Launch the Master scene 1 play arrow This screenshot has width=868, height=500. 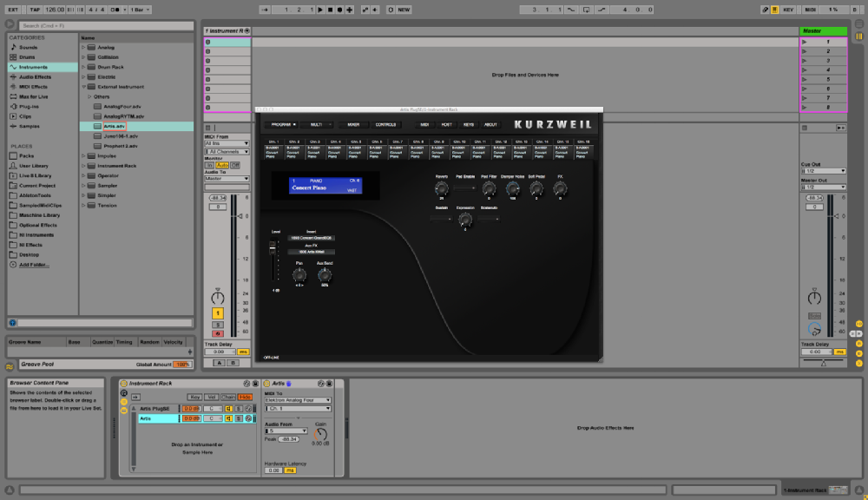coord(805,42)
